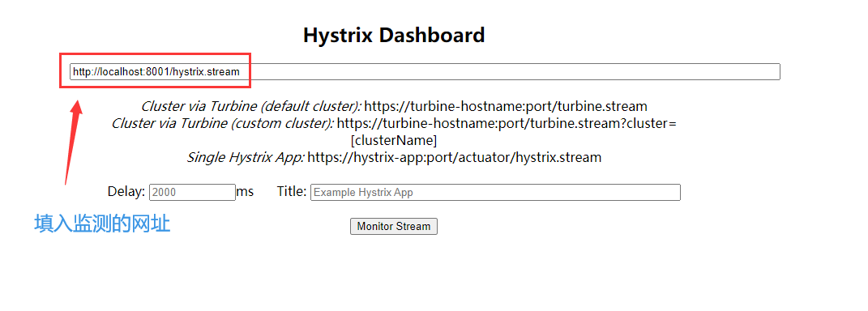Image resolution: width=868 pixels, height=311 pixels.
Task: Click the localhost:8001 hystrix.stream URL text
Action: (x=156, y=72)
